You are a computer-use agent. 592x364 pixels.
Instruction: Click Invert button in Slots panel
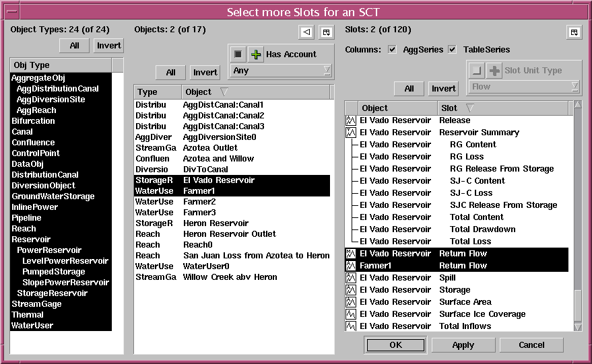[443, 89]
